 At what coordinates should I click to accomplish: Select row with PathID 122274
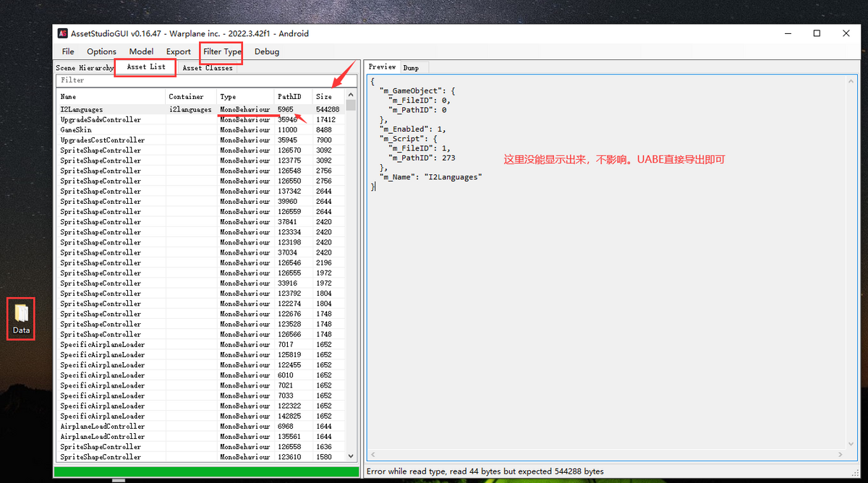tap(201, 304)
